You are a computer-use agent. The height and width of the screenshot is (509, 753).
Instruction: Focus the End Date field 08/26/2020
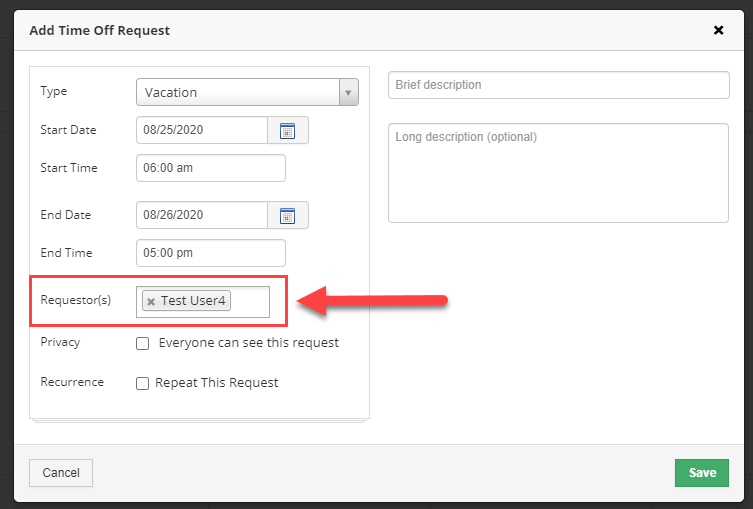click(201, 216)
